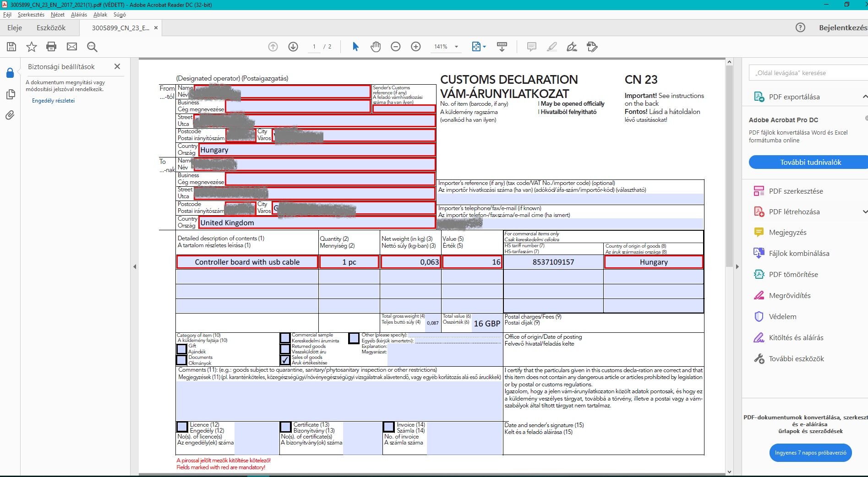868x477 pixels.
Task: Click the stamp tool toolbar icon
Action: (x=592, y=47)
